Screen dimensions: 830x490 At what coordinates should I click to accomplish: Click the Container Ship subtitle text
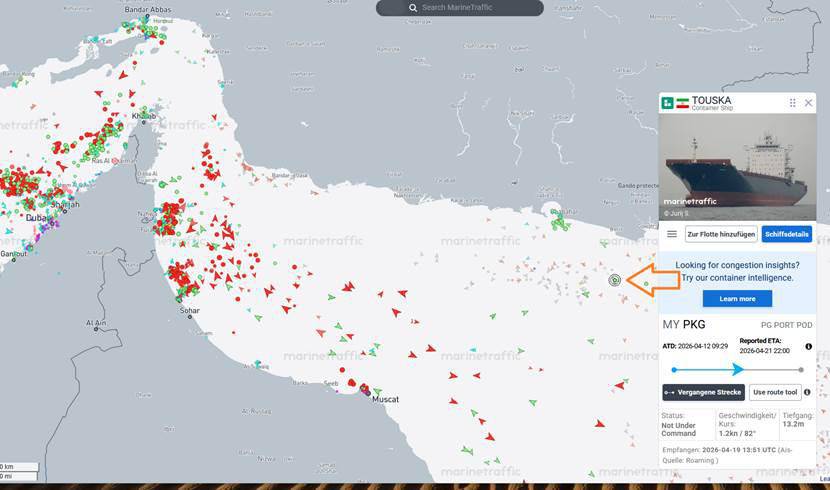pos(712,108)
